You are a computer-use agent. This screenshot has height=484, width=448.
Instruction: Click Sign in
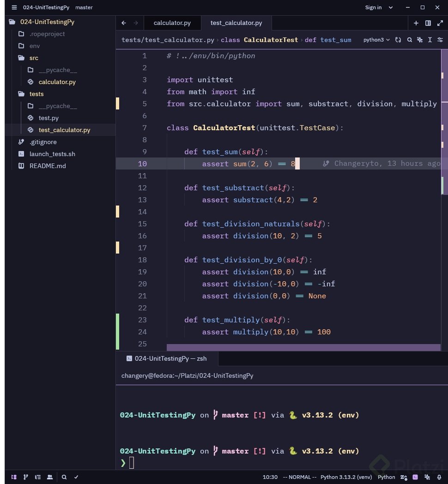click(x=373, y=7)
